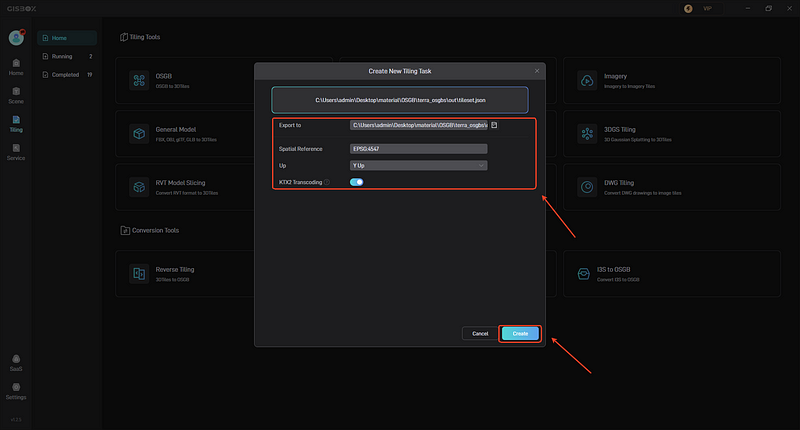Click the Spatial Reference label
The image size is (800, 430).
(x=301, y=149)
